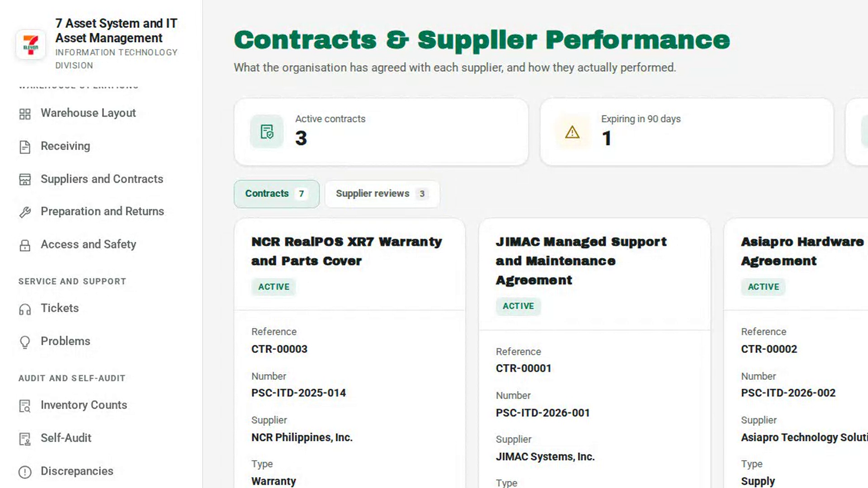Click the Receiving document icon
This screenshot has width=868, height=488.
[x=25, y=147]
